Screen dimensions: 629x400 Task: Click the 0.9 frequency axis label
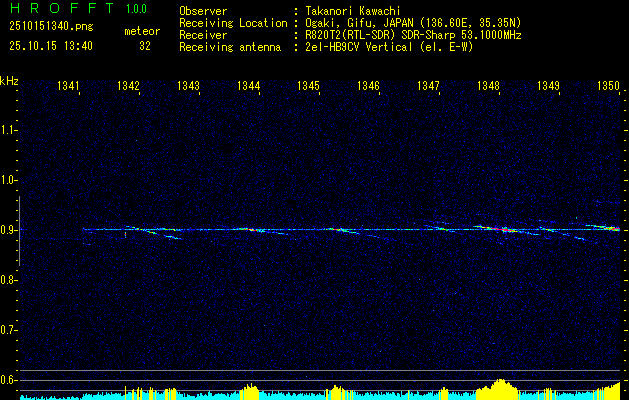[8, 230]
